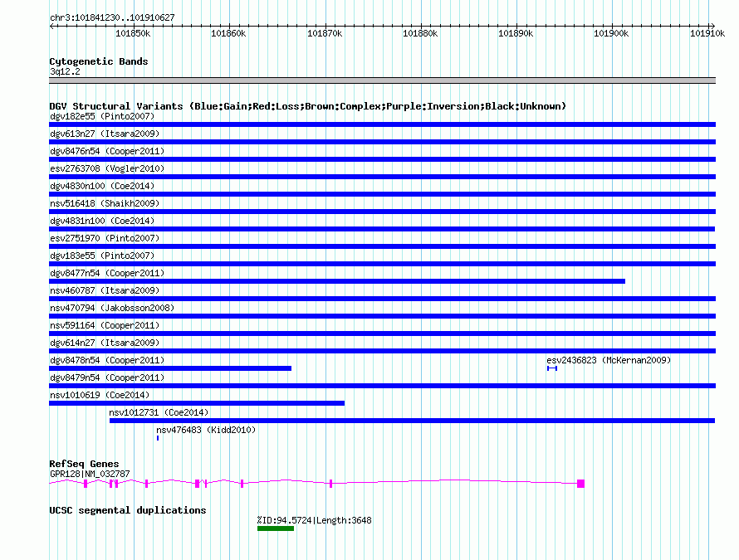Click the 101850k ruler tick label
739x560 pixels.
coord(133,33)
